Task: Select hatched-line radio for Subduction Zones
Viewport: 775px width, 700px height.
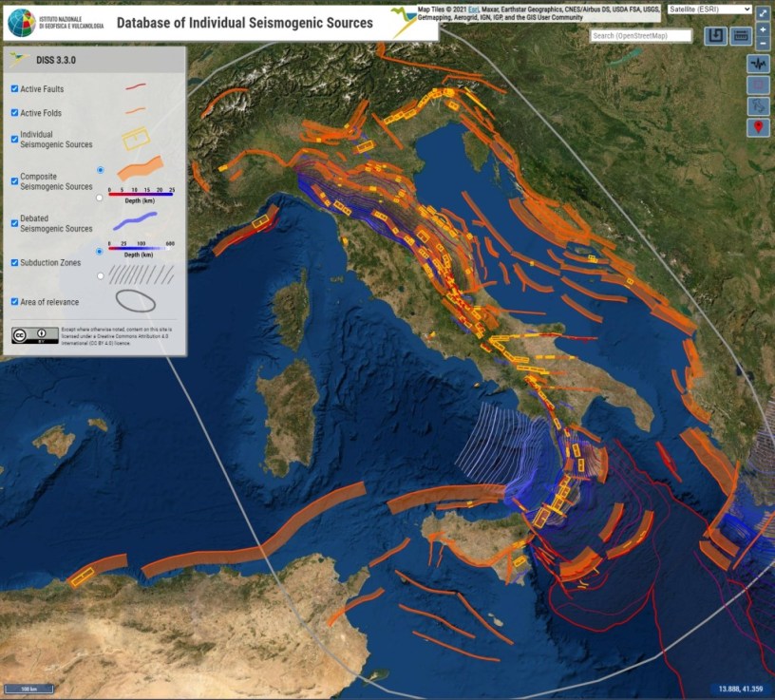Action: point(101,276)
